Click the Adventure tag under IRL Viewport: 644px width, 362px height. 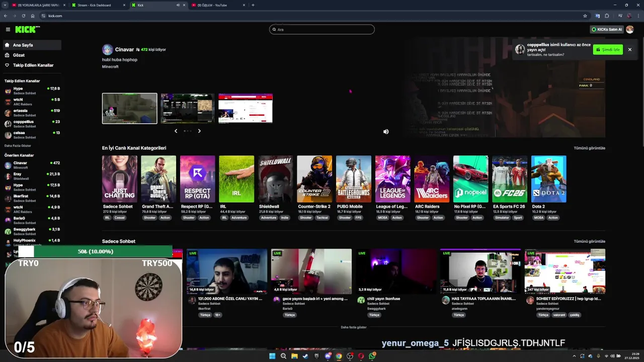click(x=239, y=218)
